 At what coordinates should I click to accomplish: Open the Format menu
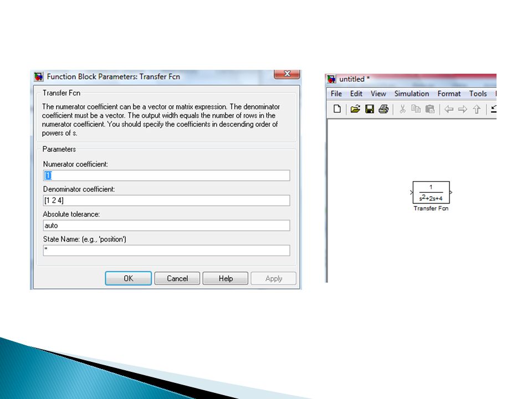[x=449, y=94]
